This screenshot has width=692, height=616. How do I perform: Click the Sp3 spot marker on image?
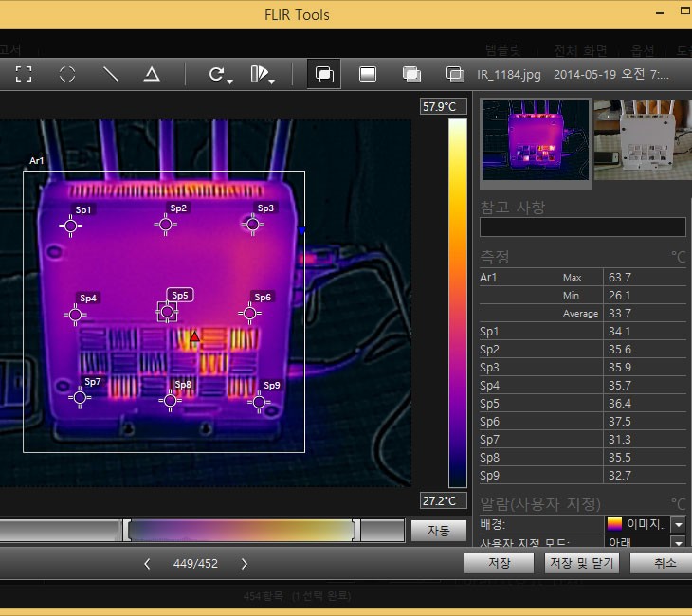coord(252,225)
